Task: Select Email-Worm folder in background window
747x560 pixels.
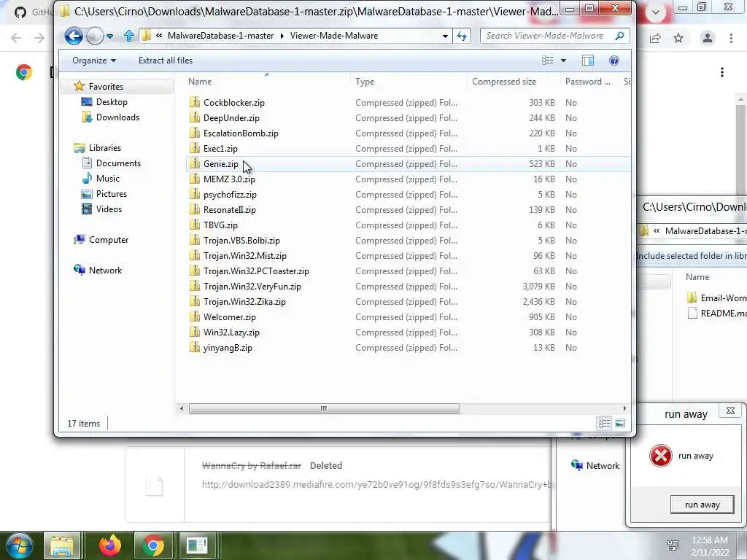Action: [x=717, y=298]
